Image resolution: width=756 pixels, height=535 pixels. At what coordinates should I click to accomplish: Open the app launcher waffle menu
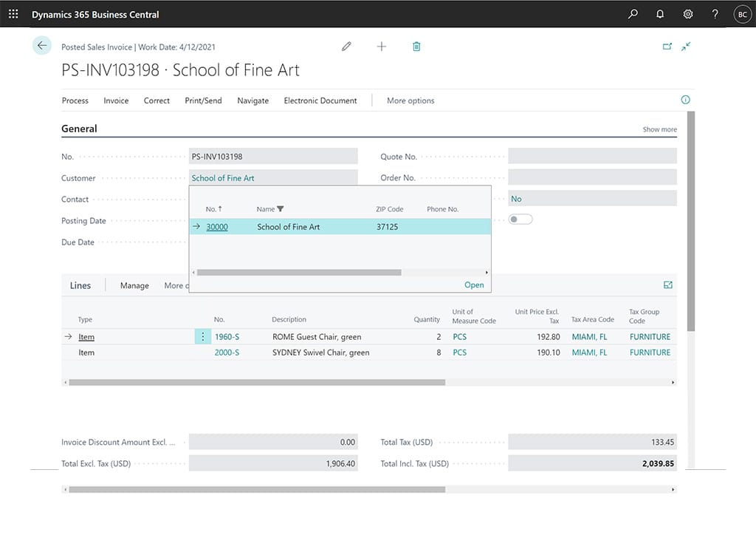(13, 14)
